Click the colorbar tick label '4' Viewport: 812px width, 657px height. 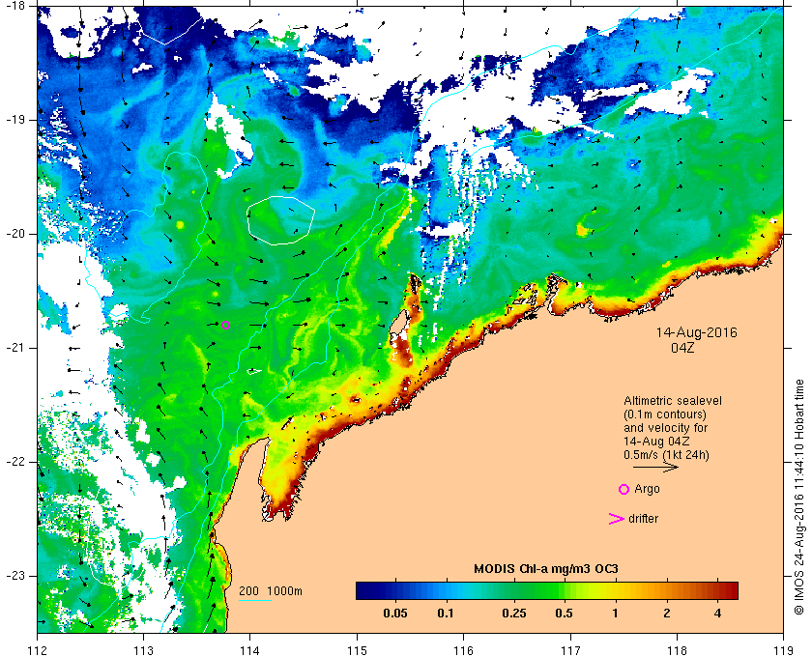tap(717, 614)
